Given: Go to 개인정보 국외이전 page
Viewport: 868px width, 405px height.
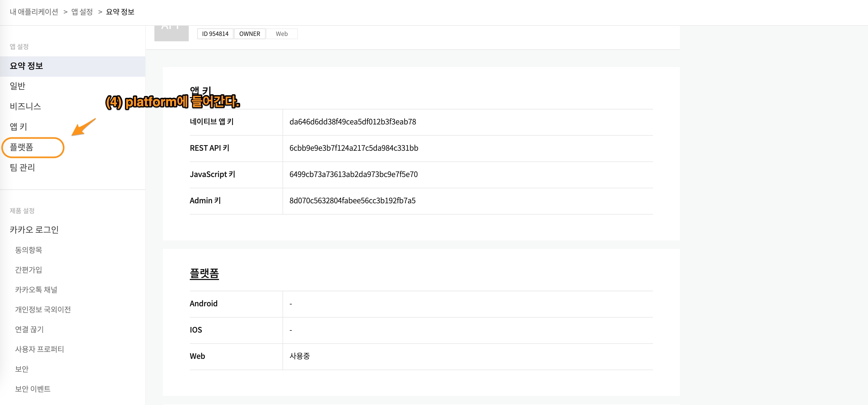Looking at the screenshot, I should click(43, 310).
